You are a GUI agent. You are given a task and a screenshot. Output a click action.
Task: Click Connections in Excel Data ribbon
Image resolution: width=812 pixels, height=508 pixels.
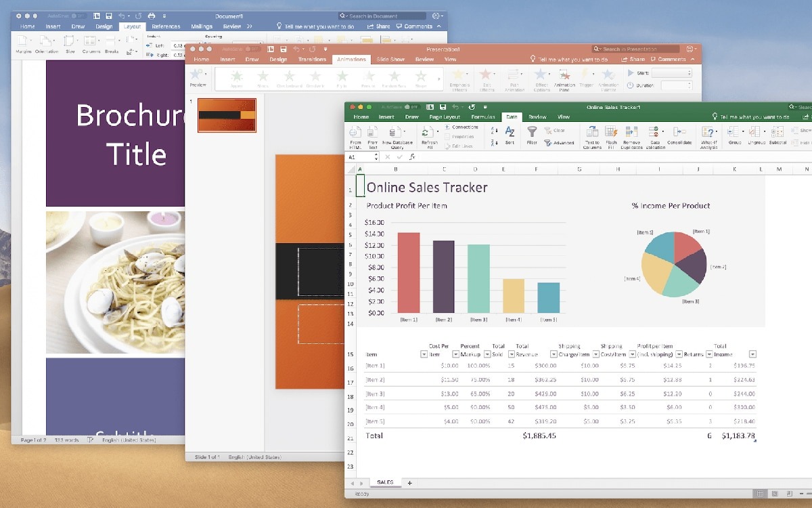(460, 127)
